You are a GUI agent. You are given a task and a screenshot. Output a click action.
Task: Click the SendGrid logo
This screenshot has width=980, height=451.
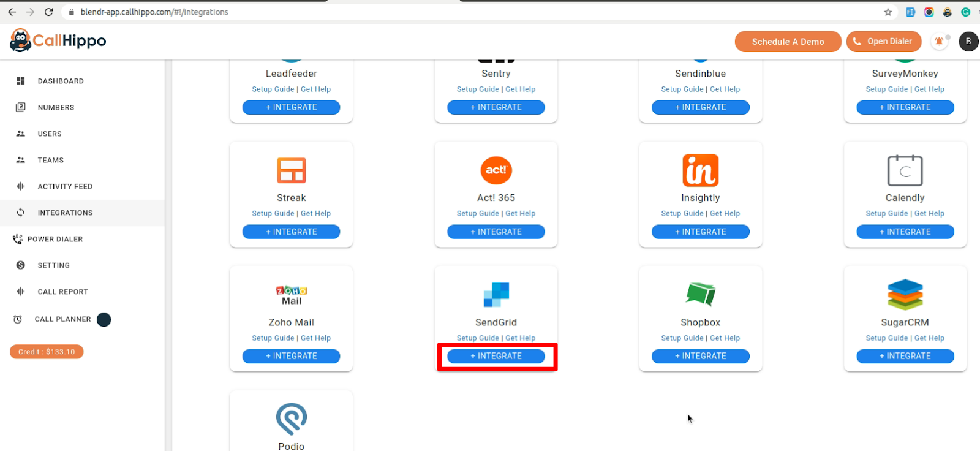[496, 295]
